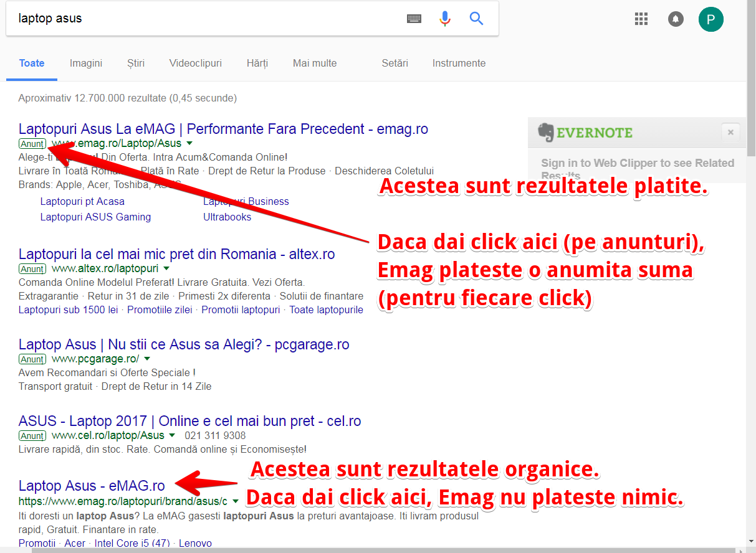The width and height of the screenshot is (756, 553).
Task: Click the Evernote elephant logo
Action: click(x=546, y=132)
